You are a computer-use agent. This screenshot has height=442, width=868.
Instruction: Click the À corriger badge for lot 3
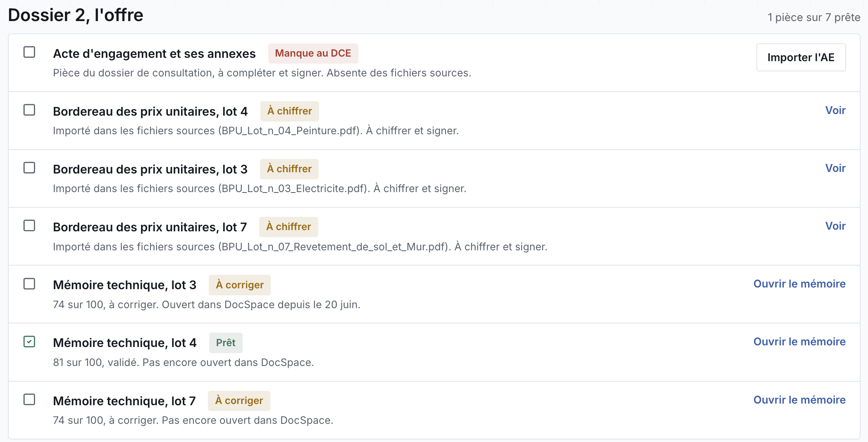pos(240,285)
